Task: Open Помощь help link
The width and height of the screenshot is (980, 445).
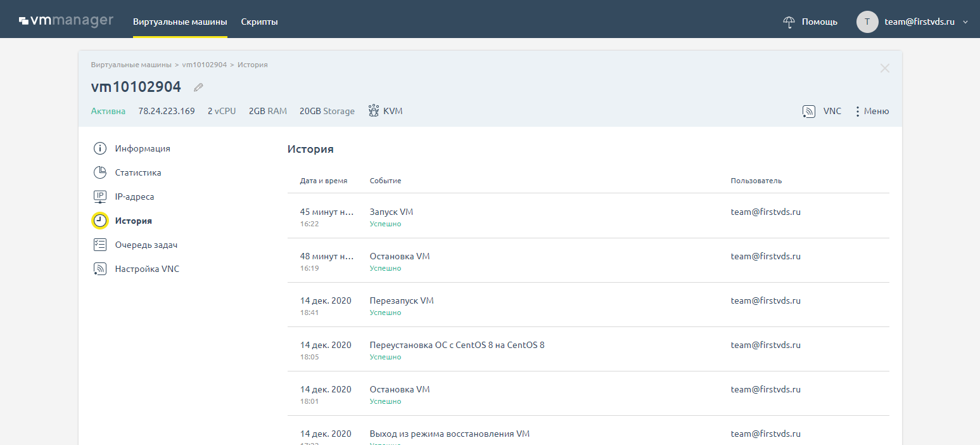Action: [820, 22]
